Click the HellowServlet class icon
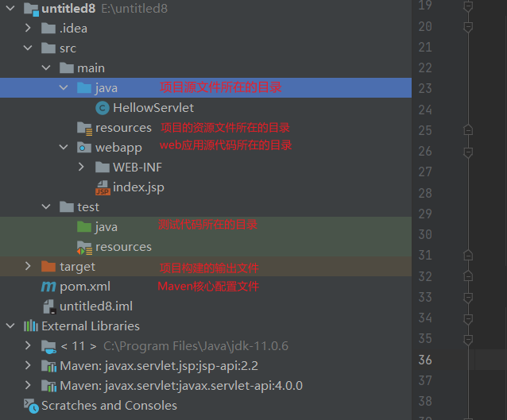This screenshot has width=507, height=420. [103, 108]
